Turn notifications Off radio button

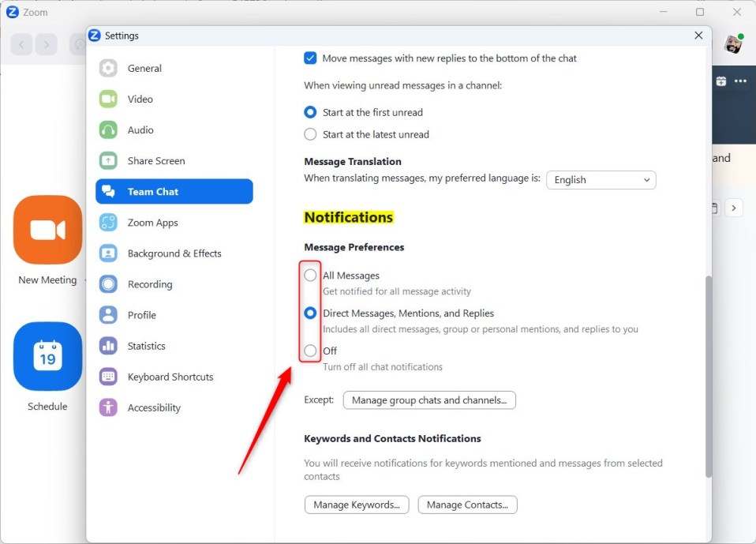pyautogui.click(x=310, y=351)
